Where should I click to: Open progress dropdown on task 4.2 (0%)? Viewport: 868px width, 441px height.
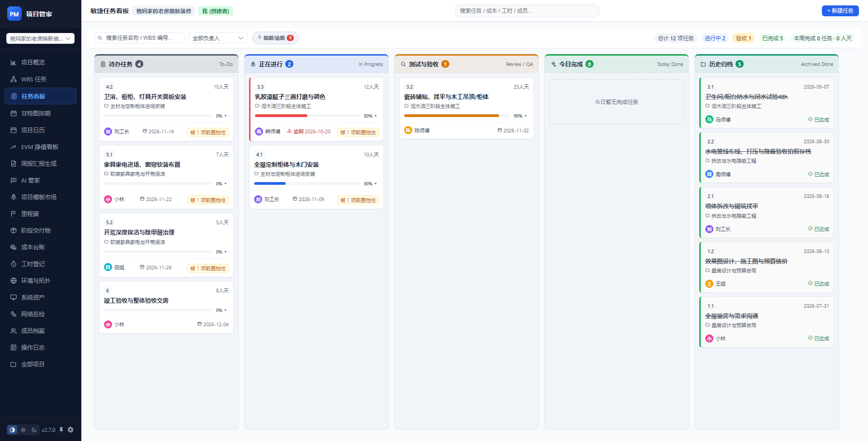222,116
